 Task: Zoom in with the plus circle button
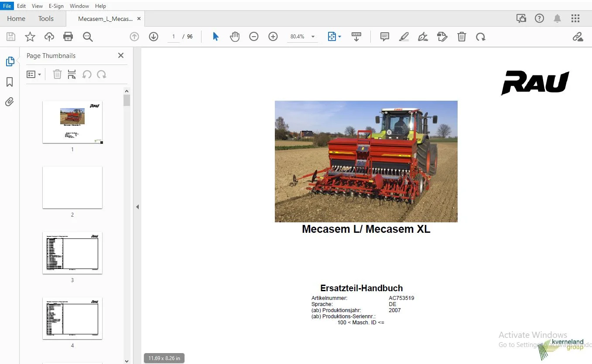tap(273, 37)
